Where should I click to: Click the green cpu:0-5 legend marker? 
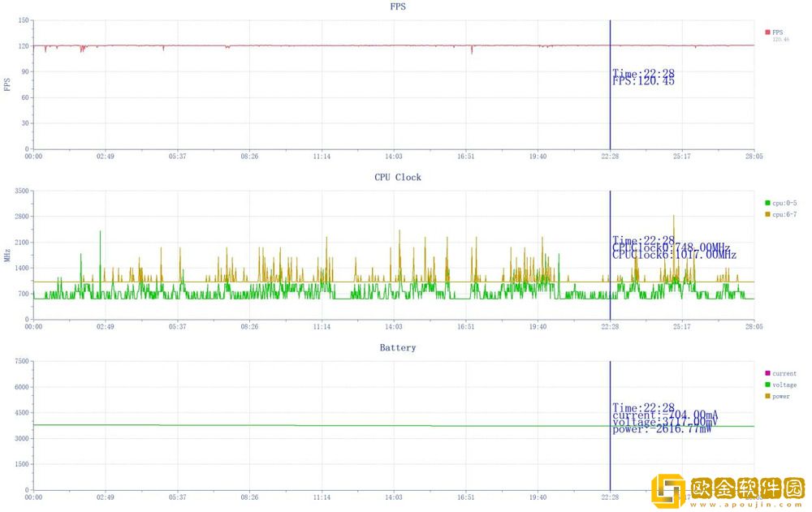[x=767, y=203]
